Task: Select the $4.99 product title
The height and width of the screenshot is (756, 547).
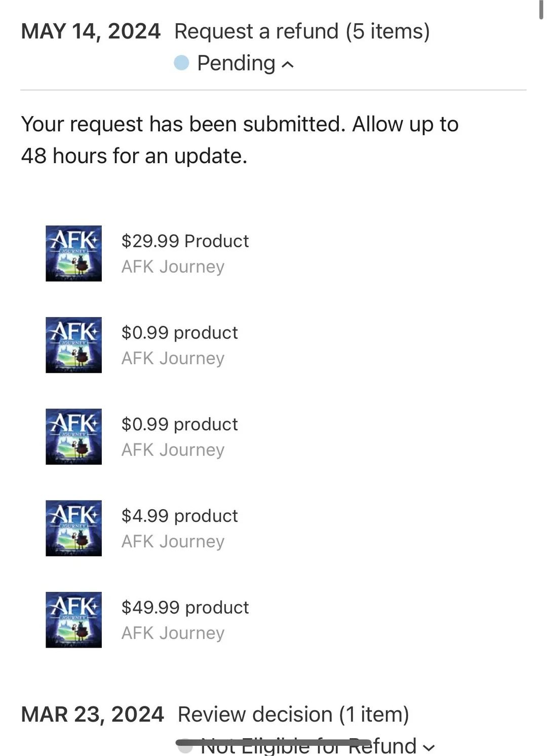Action: (x=179, y=516)
